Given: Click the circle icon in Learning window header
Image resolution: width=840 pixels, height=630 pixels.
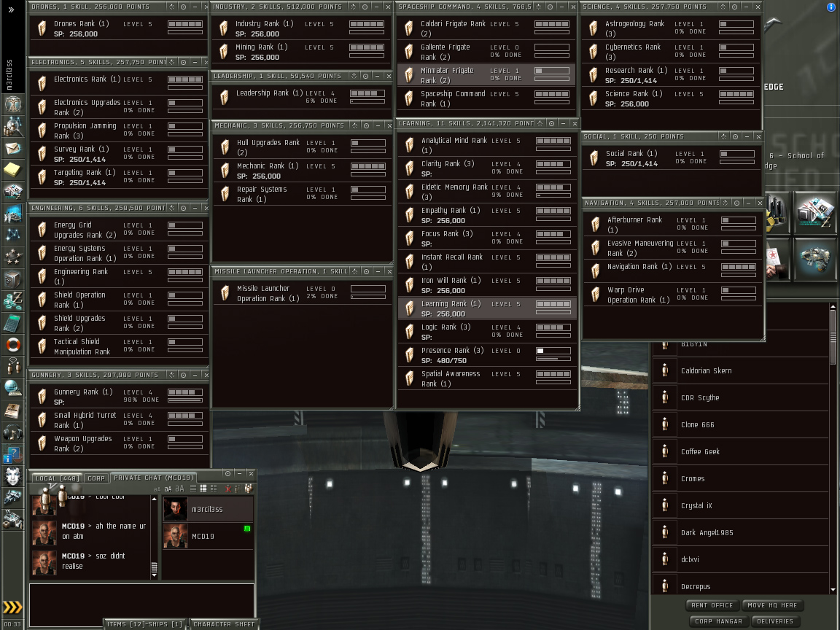Looking at the screenshot, I should point(551,124).
